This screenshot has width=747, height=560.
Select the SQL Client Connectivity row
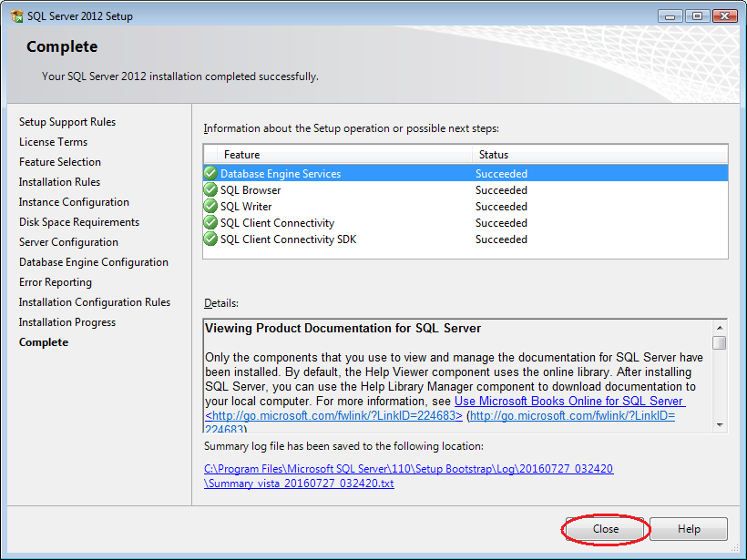(466, 223)
